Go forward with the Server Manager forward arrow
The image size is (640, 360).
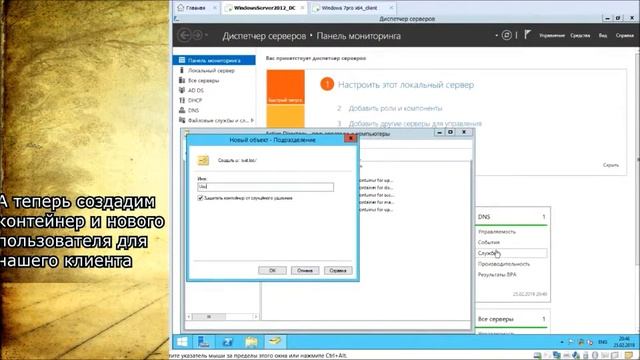[198, 35]
